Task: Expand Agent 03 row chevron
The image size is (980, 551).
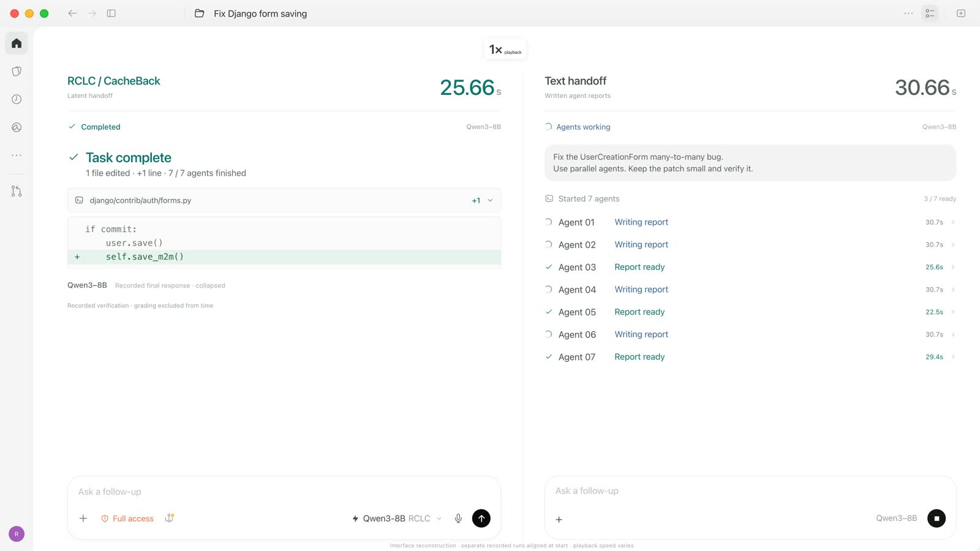Action: click(954, 267)
